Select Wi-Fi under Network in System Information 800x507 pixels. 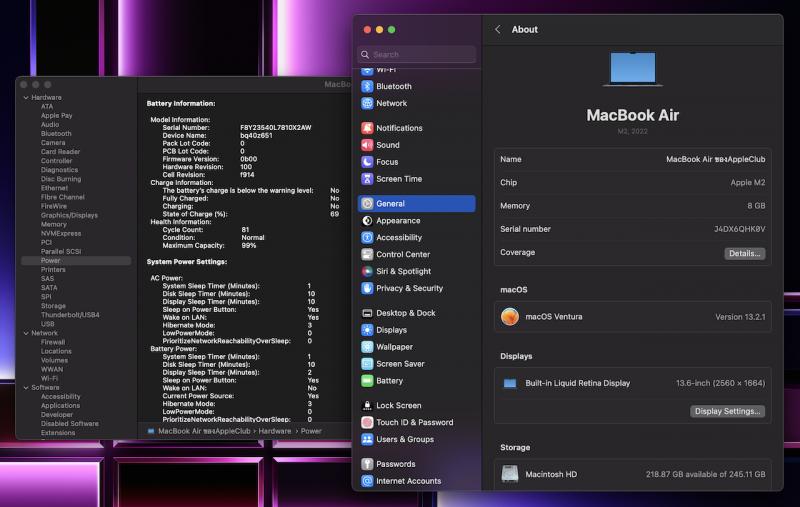pyautogui.click(x=49, y=378)
